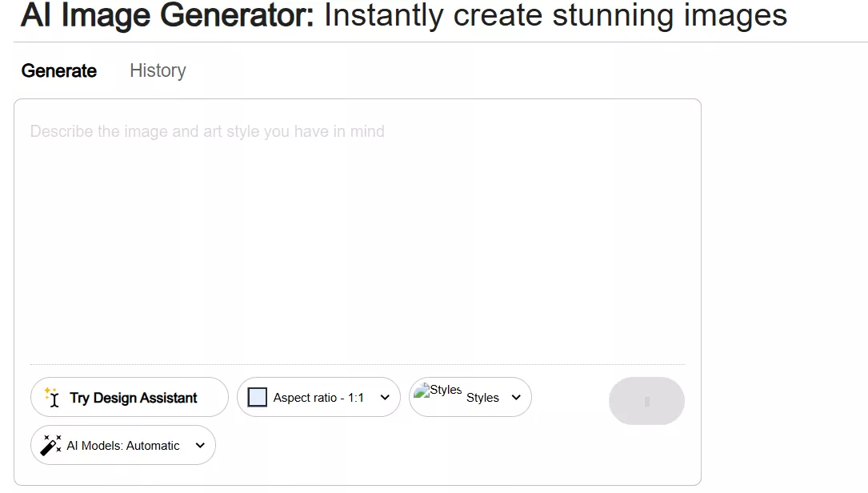Click the broken Styles image thumbnail icon

(422, 390)
